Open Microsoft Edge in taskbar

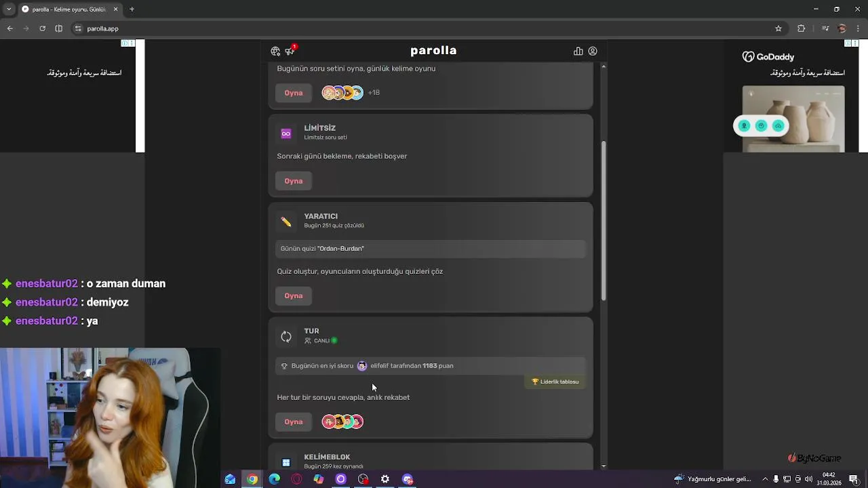coord(274,479)
